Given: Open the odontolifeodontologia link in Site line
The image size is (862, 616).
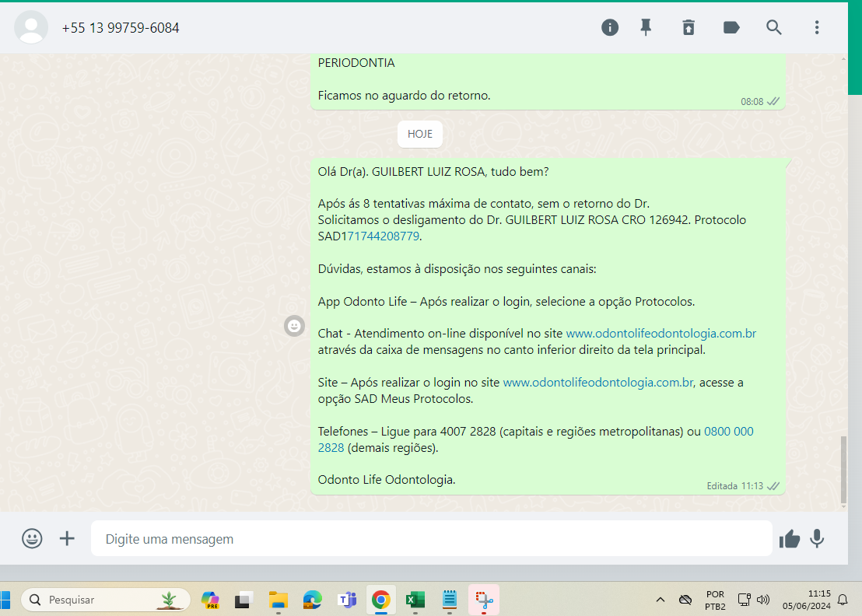Looking at the screenshot, I should (598, 383).
